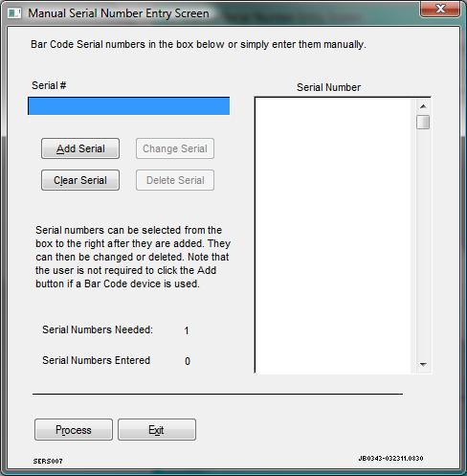The image size is (467, 476).
Task: Click the Add Serial button
Action: pos(80,148)
